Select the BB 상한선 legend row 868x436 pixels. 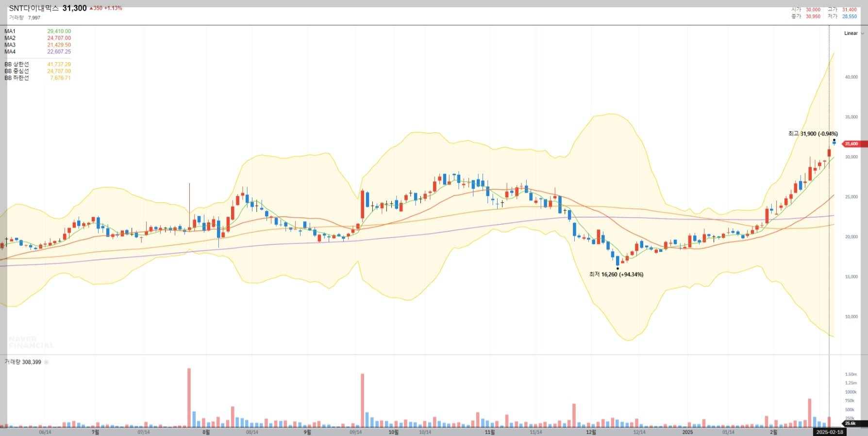click(37, 64)
